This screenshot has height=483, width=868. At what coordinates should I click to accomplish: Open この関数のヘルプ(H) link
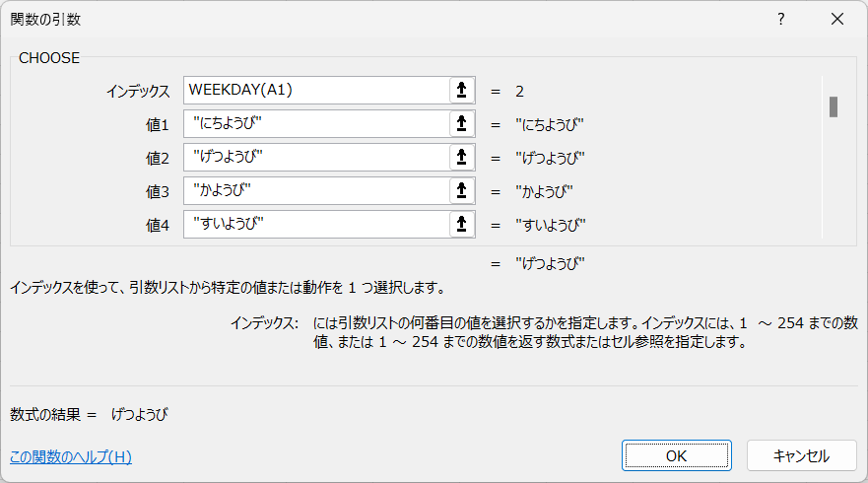(x=71, y=457)
